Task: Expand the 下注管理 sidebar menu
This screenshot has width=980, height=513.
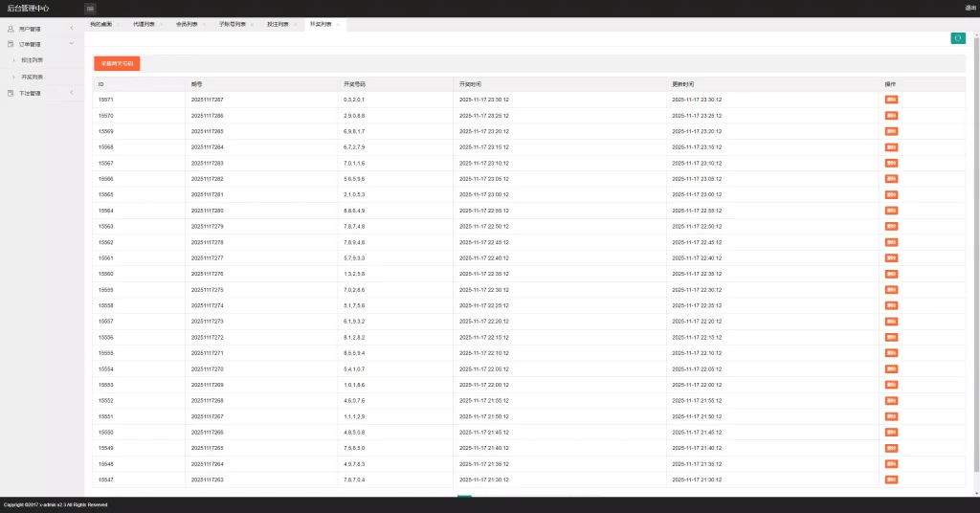Action: (42, 93)
